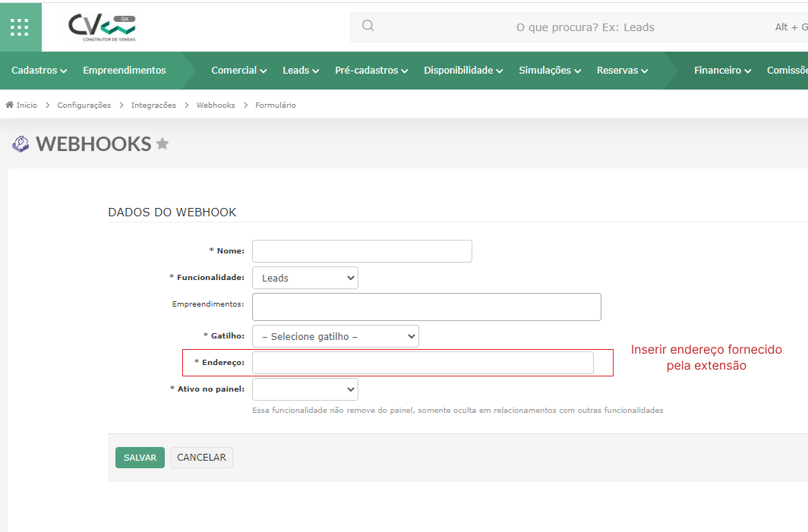
Task: Focus the global search box
Action: [579, 27]
